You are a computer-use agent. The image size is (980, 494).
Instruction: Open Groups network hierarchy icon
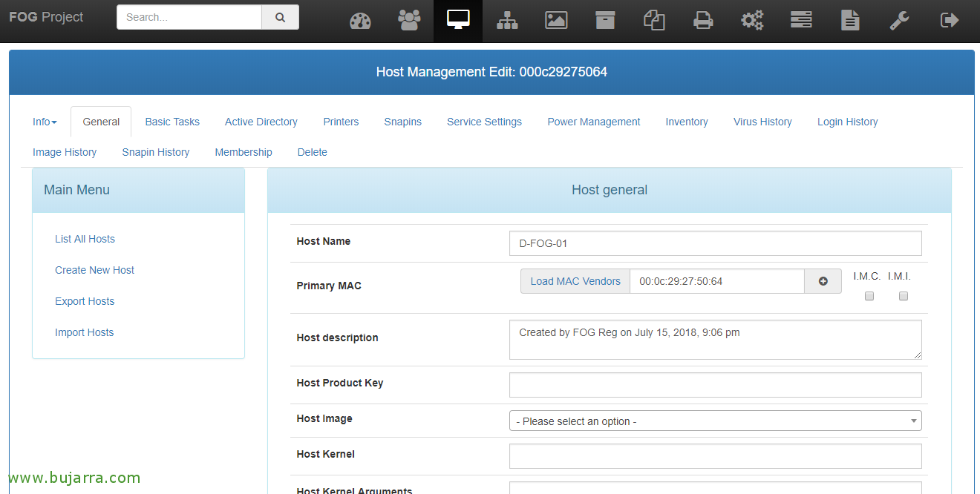point(507,21)
